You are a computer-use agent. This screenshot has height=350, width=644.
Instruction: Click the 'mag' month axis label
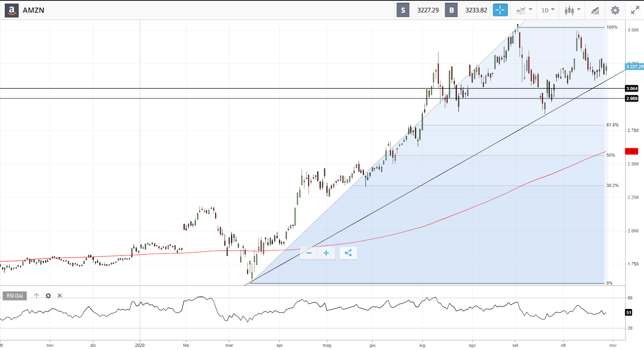pos(327,345)
